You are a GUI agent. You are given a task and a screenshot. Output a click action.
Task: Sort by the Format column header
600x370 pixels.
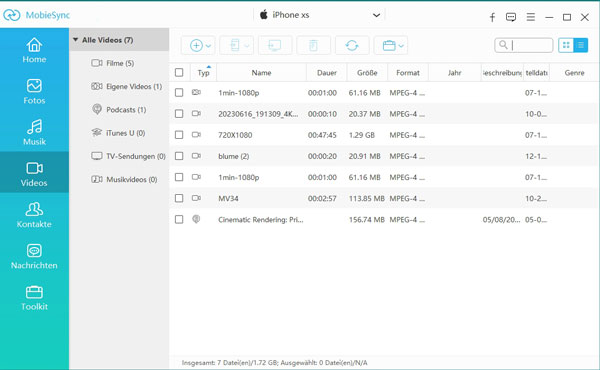click(x=408, y=73)
